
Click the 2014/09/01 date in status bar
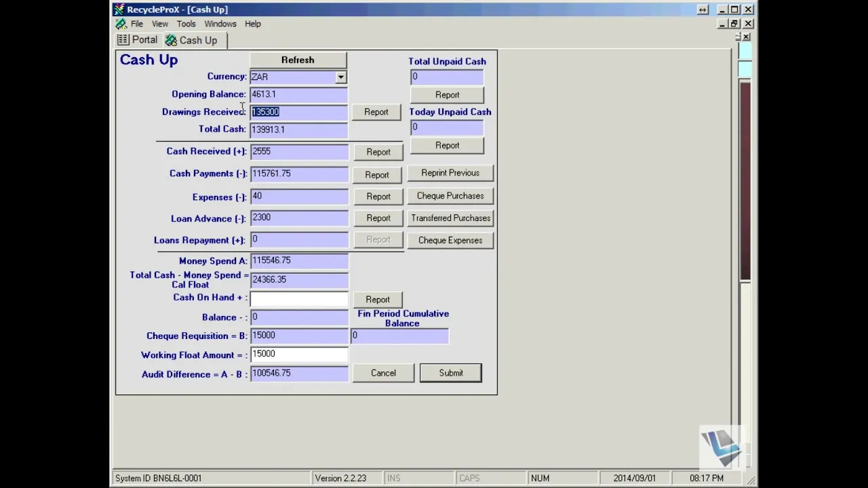[x=635, y=479]
